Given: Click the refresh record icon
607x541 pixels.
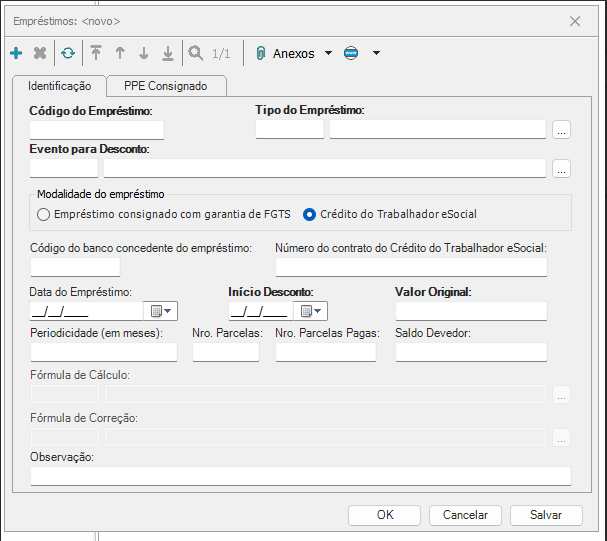Looking at the screenshot, I should point(67,53).
